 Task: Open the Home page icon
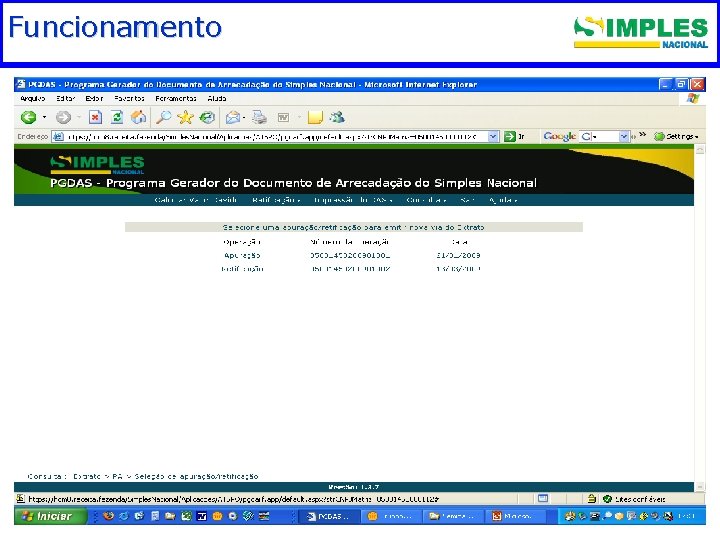[x=139, y=118]
